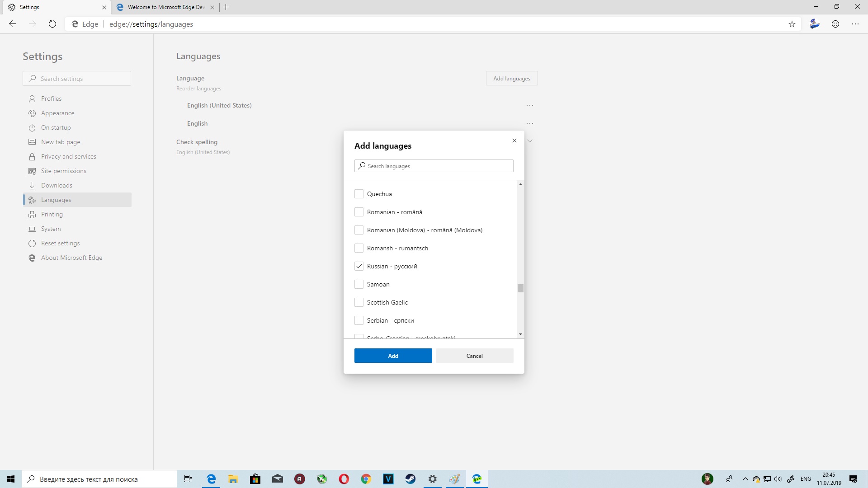Close the Add languages dialog with X
This screenshot has height=488, width=868.
(x=514, y=141)
